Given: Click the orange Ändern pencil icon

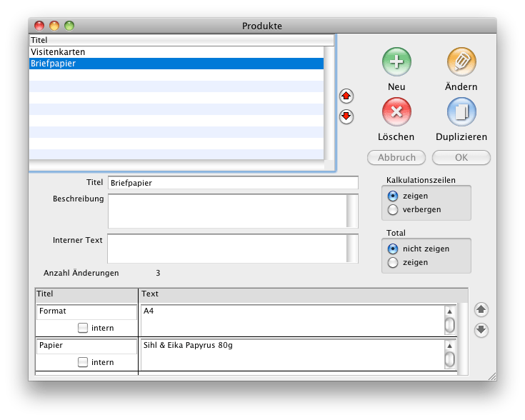Looking at the screenshot, I should (x=461, y=62).
